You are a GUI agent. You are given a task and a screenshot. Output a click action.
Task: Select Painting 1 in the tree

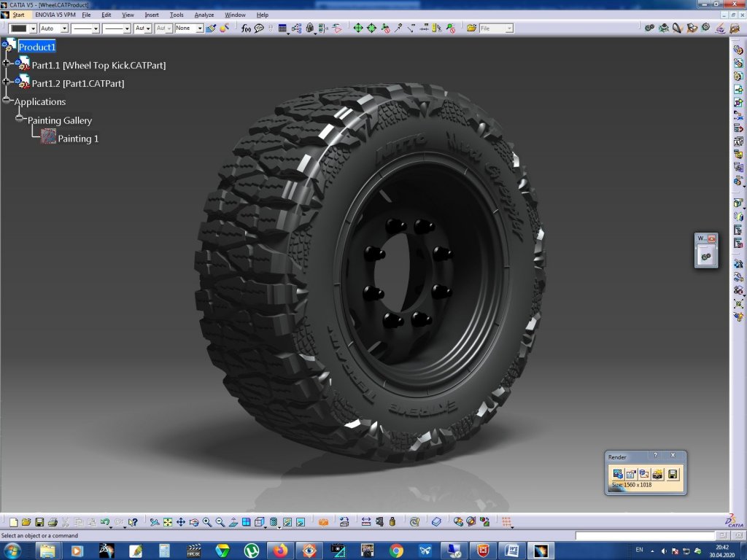[78, 139]
